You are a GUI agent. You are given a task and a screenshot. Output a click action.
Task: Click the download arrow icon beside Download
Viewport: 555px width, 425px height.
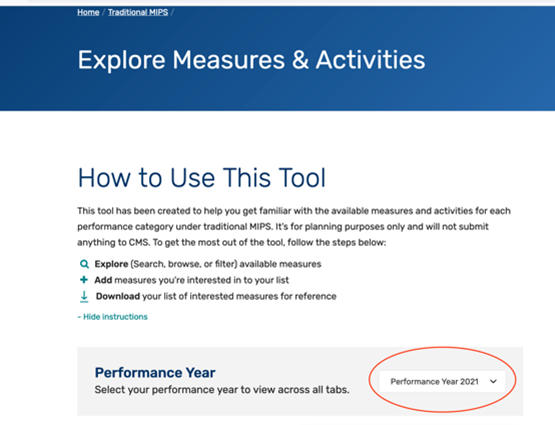[84, 297]
